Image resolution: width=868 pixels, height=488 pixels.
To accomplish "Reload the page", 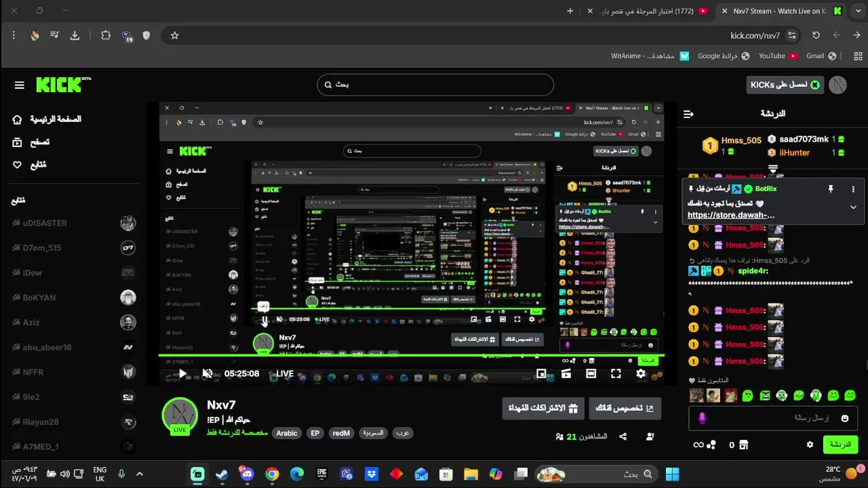I will pos(816,35).
